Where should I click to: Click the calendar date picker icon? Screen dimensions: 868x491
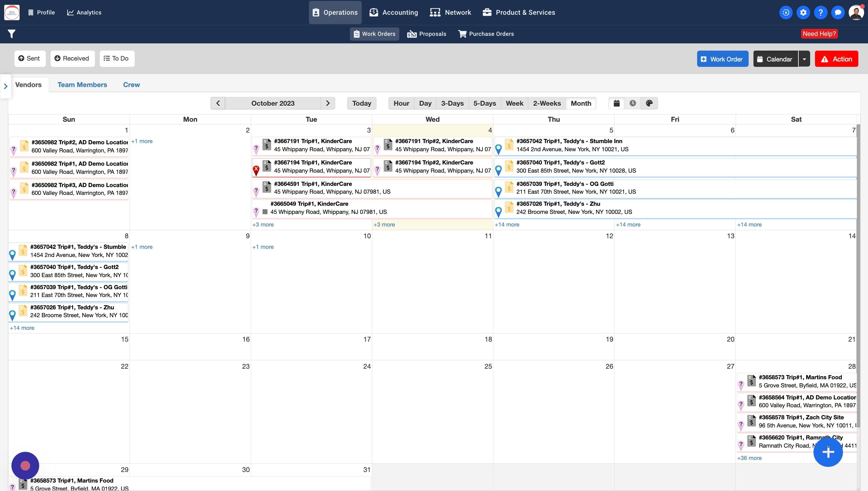[x=616, y=103]
